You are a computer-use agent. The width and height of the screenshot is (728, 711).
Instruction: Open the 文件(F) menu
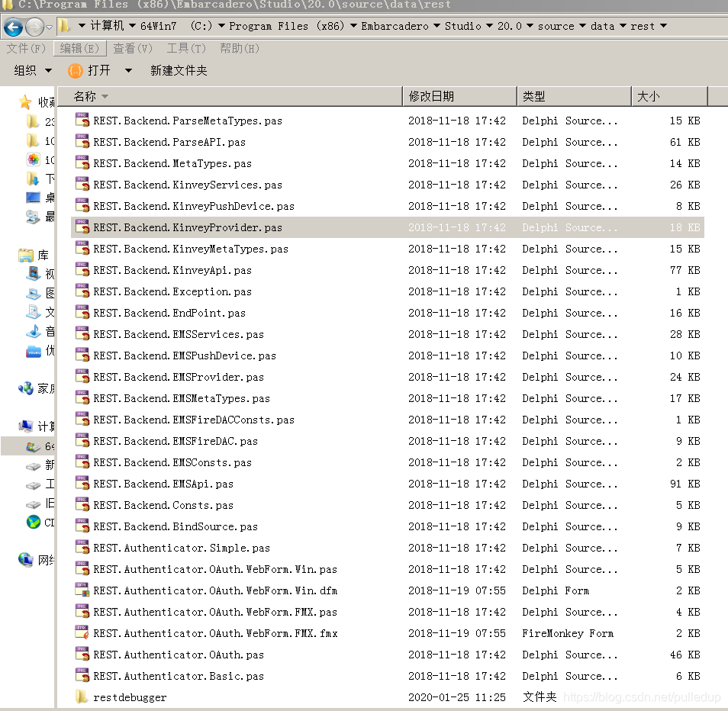tap(26, 48)
